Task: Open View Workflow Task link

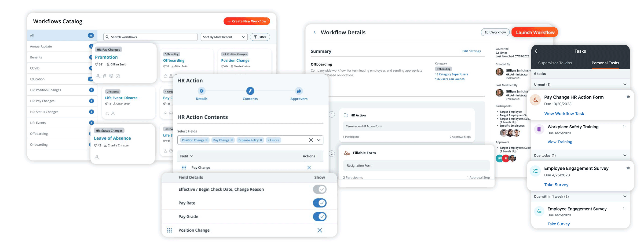Action: [564, 114]
